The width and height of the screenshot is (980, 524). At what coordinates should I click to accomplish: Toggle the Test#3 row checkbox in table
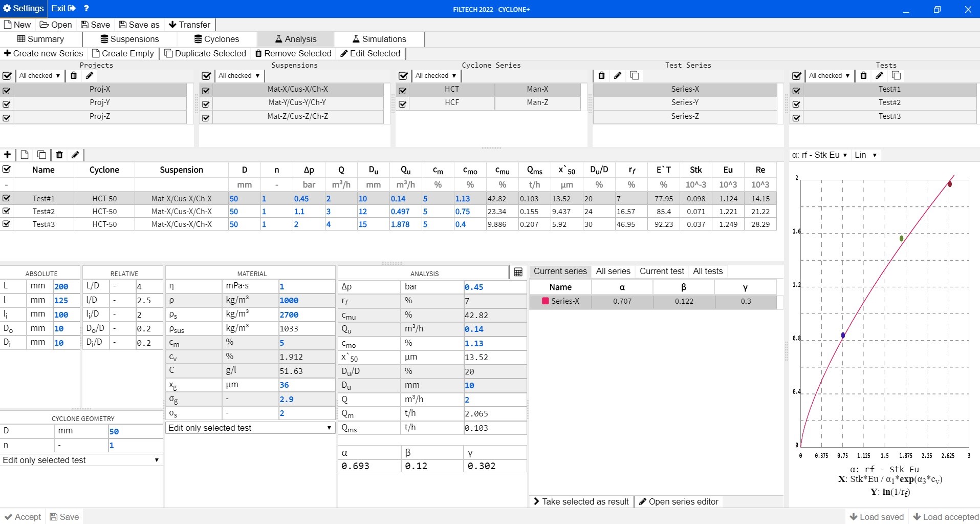click(x=7, y=224)
